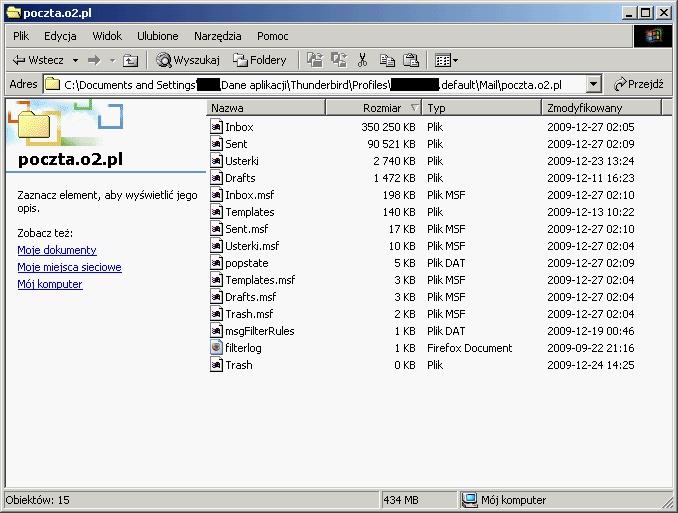Sort by the Rozmiar column header
This screenshot has width=678, height=513.
point(374,108)
